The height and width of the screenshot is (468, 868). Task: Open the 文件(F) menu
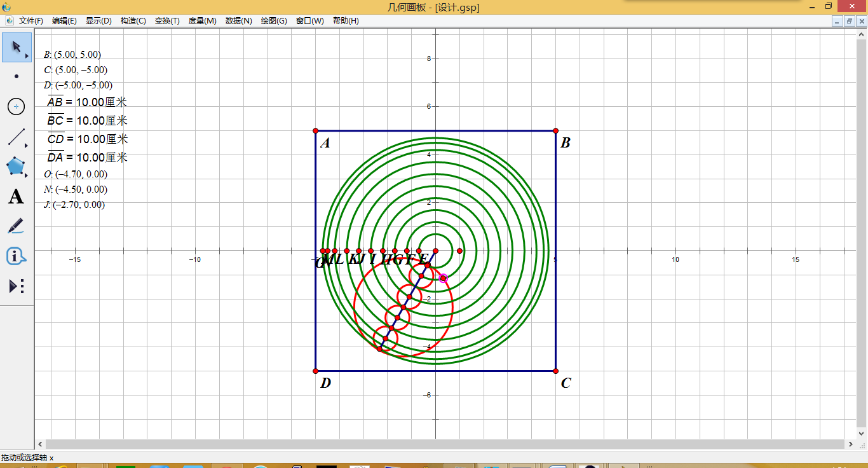pyautogui.click(x=31, y=21)
